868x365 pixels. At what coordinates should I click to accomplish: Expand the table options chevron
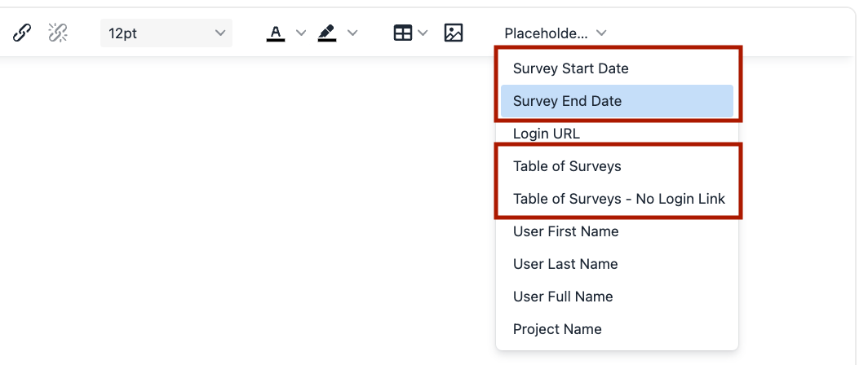point(423,33)
